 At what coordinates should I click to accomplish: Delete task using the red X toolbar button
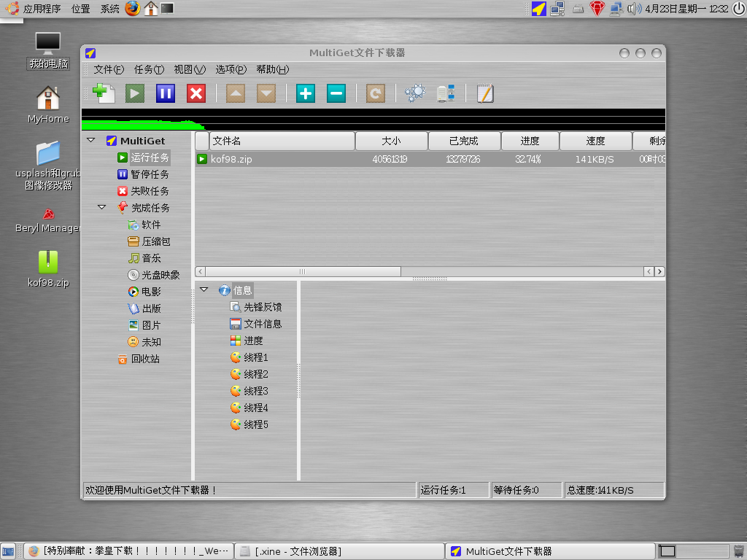click(x=196, y=93)
